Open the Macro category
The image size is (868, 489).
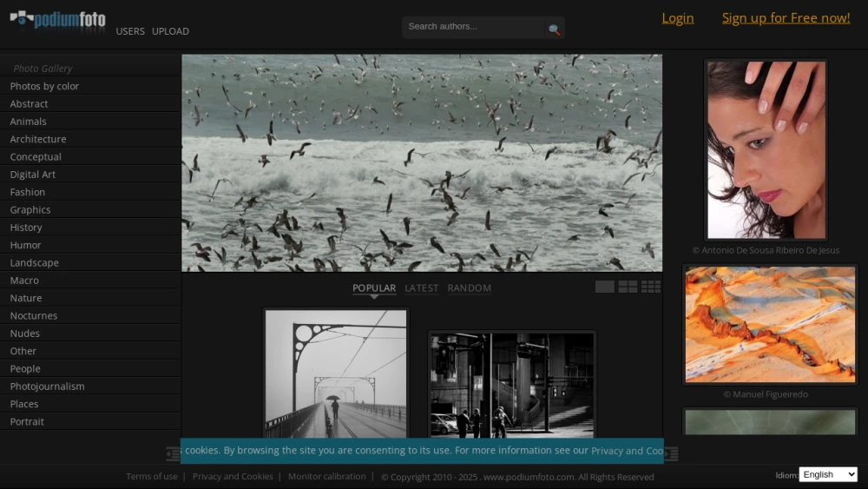[90, 281]
